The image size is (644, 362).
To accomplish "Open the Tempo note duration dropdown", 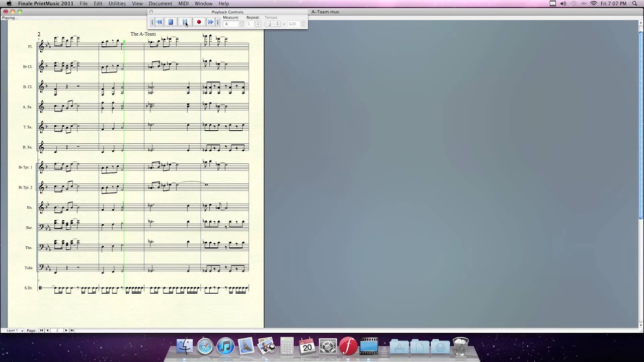I will coord(272,24).
